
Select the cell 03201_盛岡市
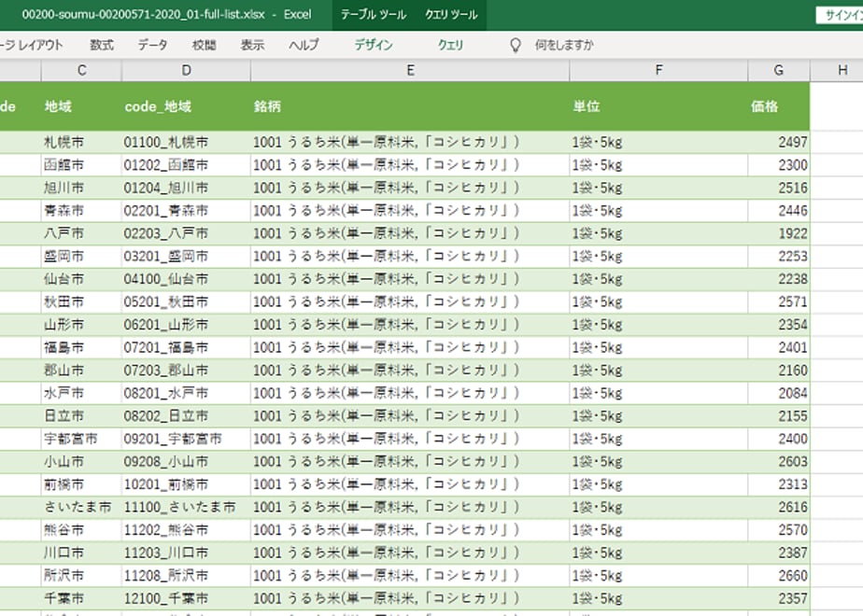coord(186,257)
